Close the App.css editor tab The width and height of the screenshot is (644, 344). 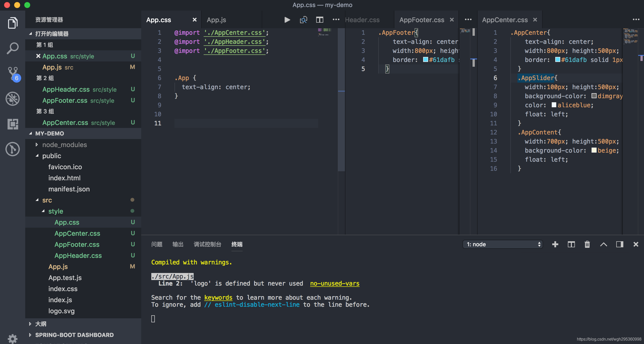(194, 20)
